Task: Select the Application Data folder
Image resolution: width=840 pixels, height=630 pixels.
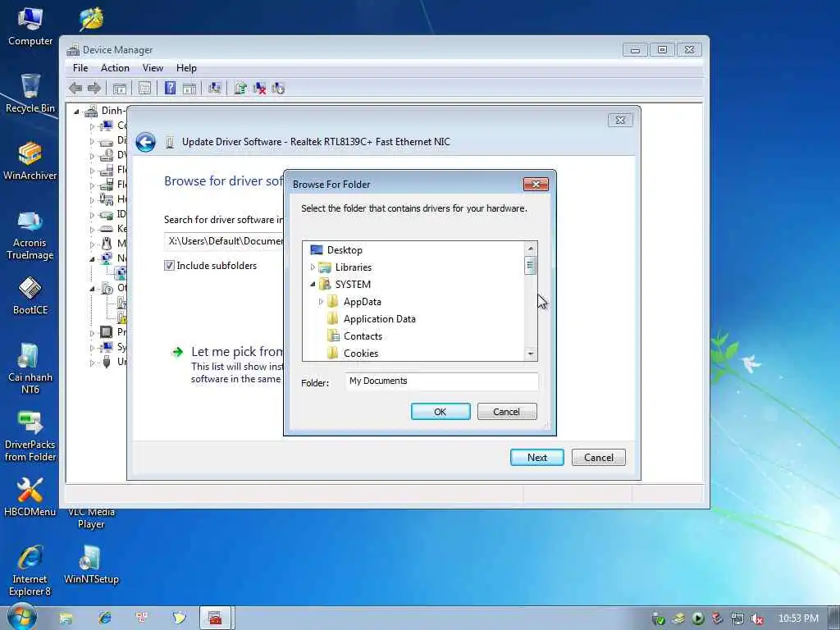Action: [379, 319]
